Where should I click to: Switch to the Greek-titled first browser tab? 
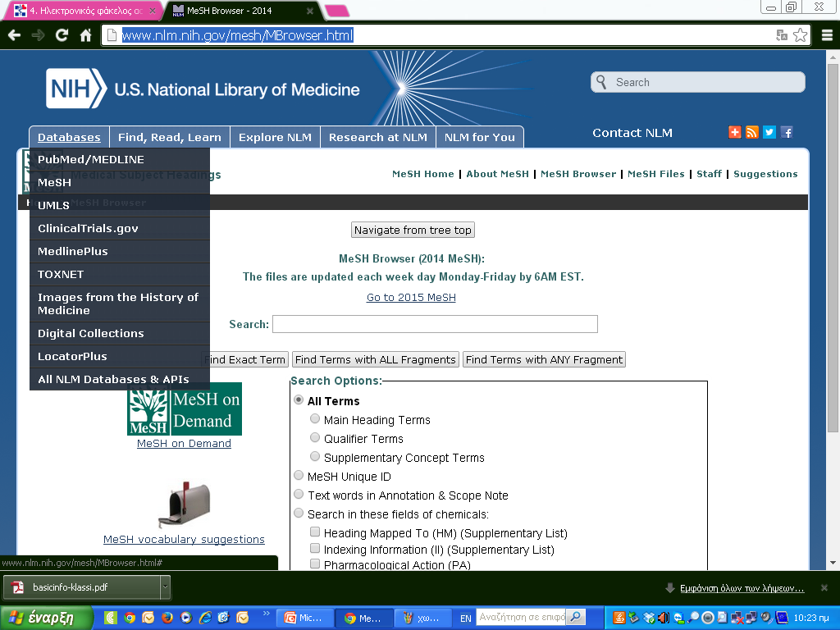pos(83,11)
